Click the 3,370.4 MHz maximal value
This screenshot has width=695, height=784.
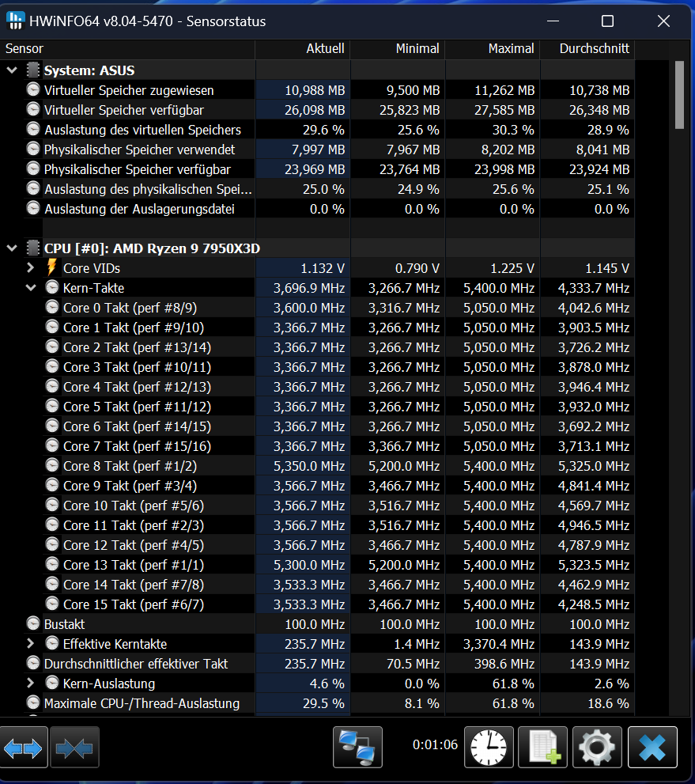(499, 643)
